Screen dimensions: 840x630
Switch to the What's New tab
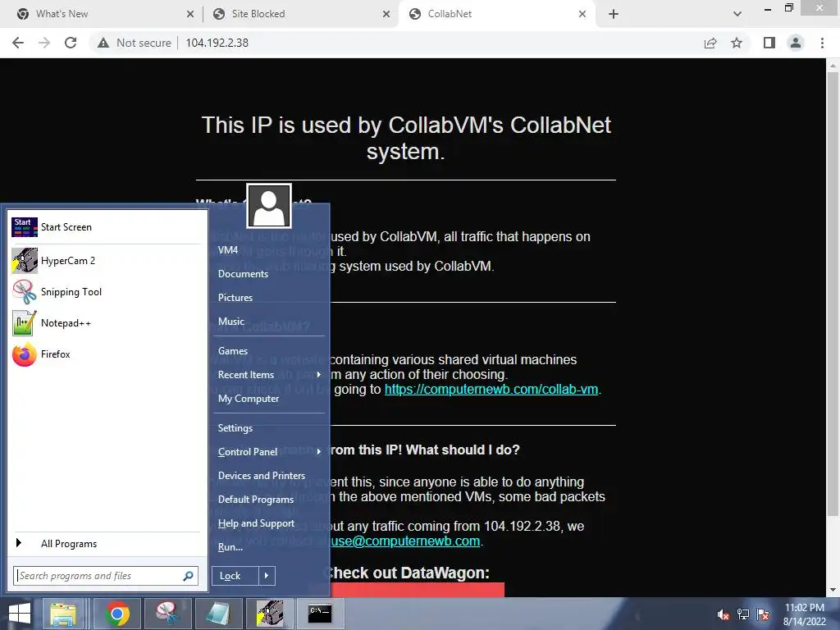(103, 14)
